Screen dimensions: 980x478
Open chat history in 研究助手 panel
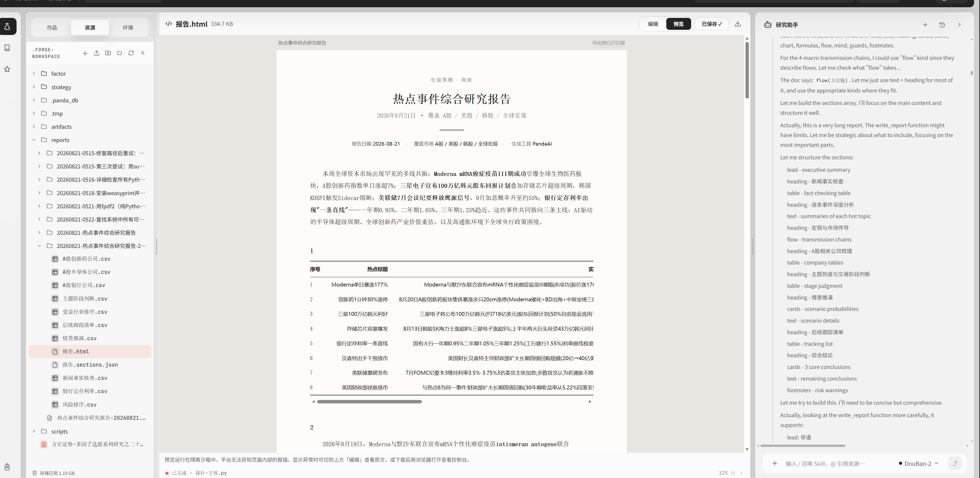click(x=942, y=25)
